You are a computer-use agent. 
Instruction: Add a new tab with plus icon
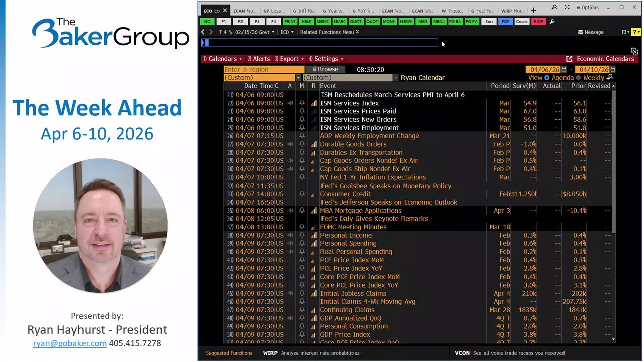tap(533, 10)
